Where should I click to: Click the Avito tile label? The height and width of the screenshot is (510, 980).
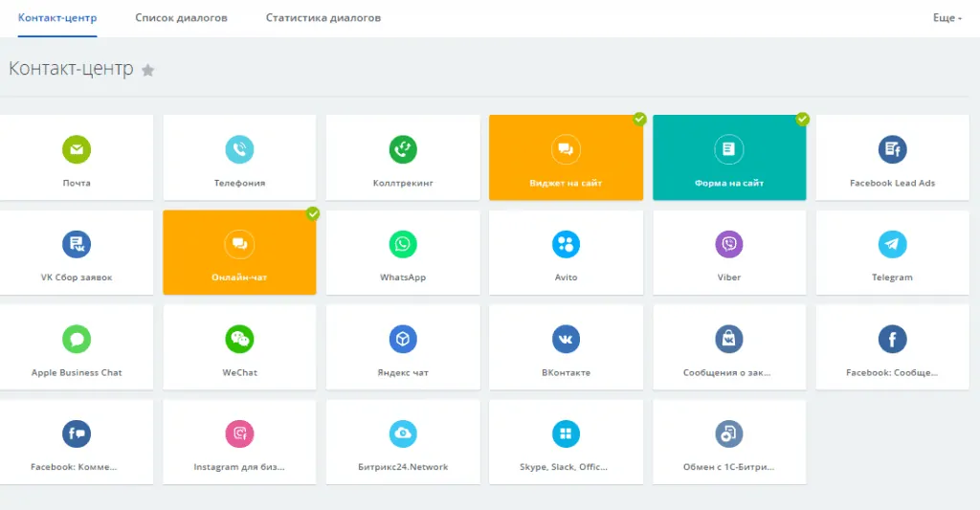tap(566, 277)
